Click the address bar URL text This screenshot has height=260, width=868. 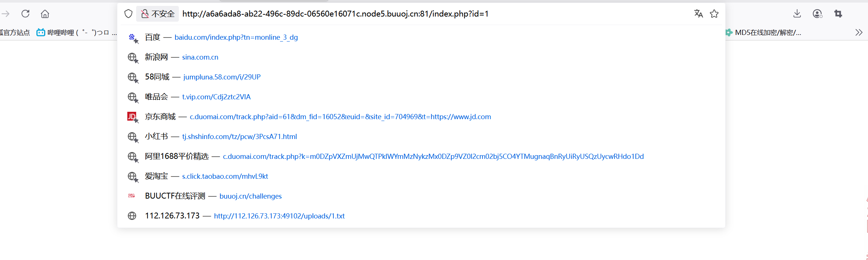point(335,14)
